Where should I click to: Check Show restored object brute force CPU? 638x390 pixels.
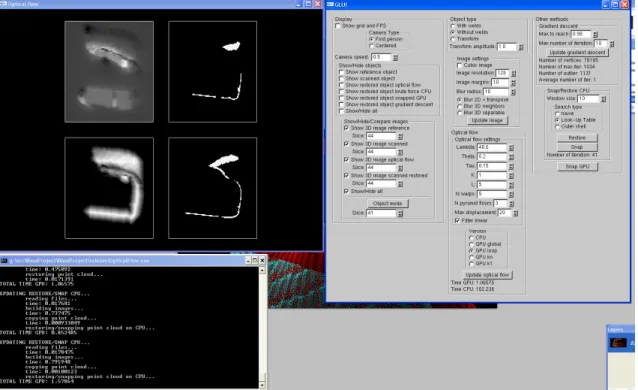342,92
